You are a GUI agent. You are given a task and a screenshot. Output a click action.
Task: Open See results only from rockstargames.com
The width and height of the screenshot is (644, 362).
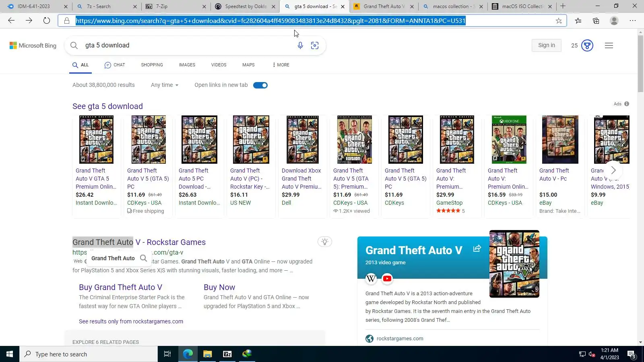[x=131, y=321]
